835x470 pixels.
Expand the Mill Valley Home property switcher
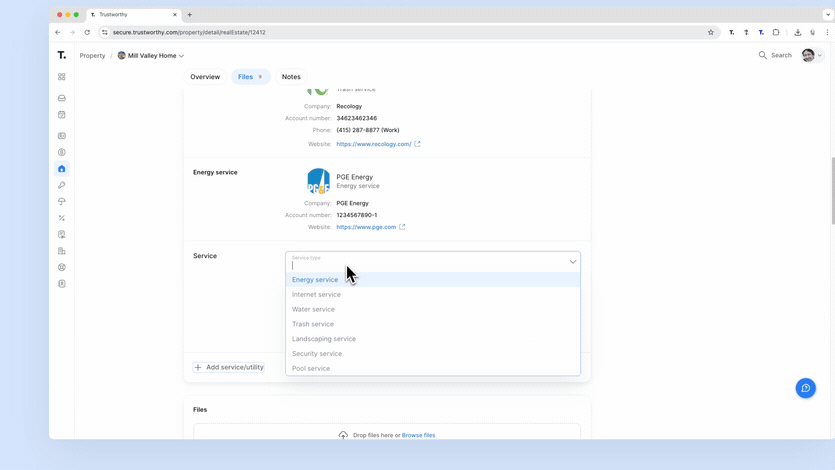(151, 56)
